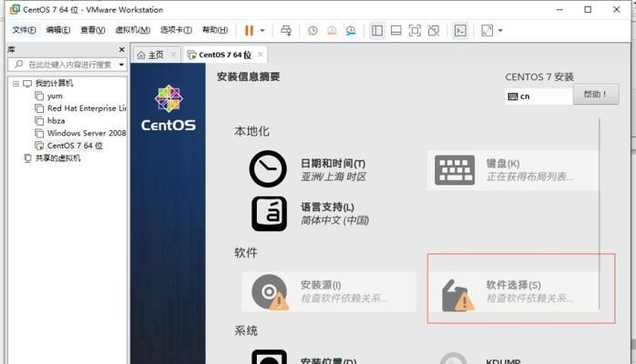The image size is (636, 364).
Task: Select Windows Server 2008 VM
Action: click(87, 133)
